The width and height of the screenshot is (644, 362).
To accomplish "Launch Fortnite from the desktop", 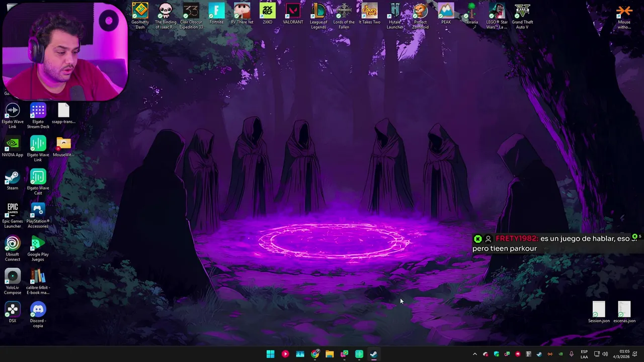I will coord(216,14).
